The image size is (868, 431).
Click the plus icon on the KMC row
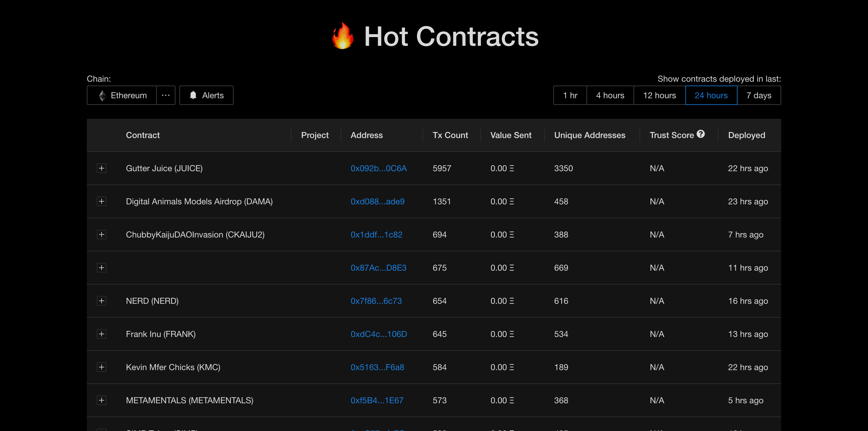pos(102,367)
